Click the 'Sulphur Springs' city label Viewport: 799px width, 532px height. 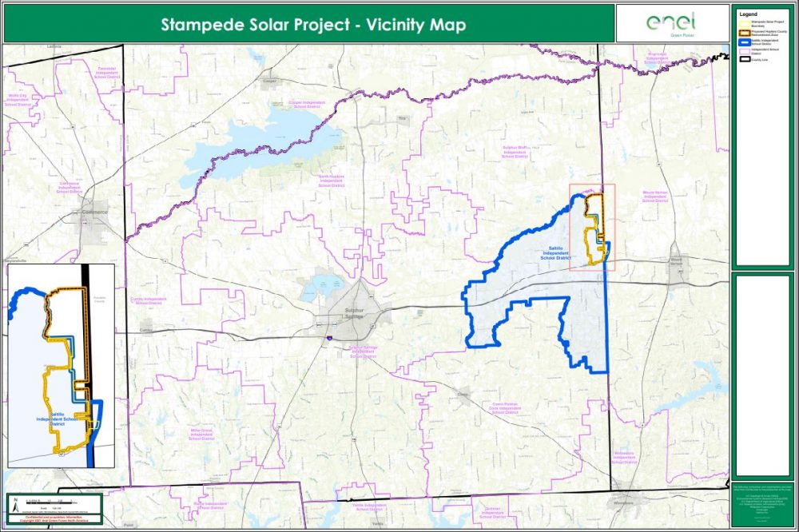[354, 313]
